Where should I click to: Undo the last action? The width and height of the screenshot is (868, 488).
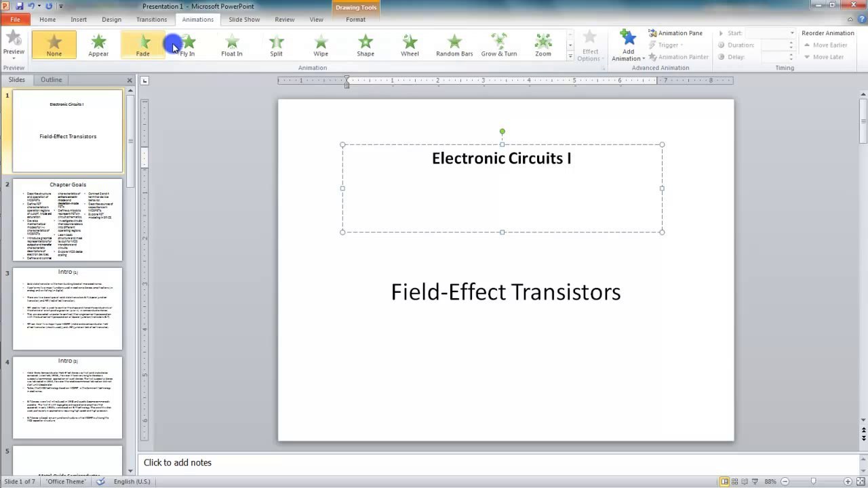[31, 6]
